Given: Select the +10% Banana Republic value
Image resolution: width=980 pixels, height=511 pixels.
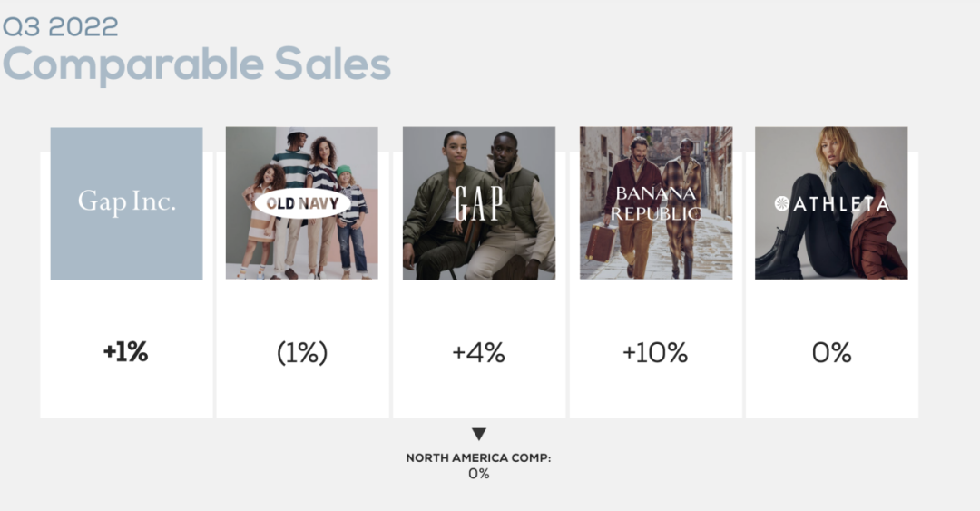Looking at the screenshot, I should pos(655,352).
